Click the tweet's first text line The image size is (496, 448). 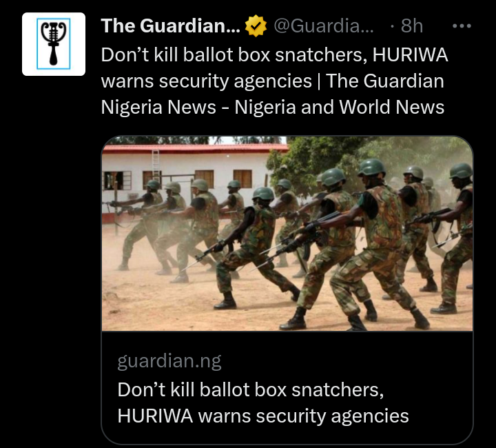tap(274, 55)
